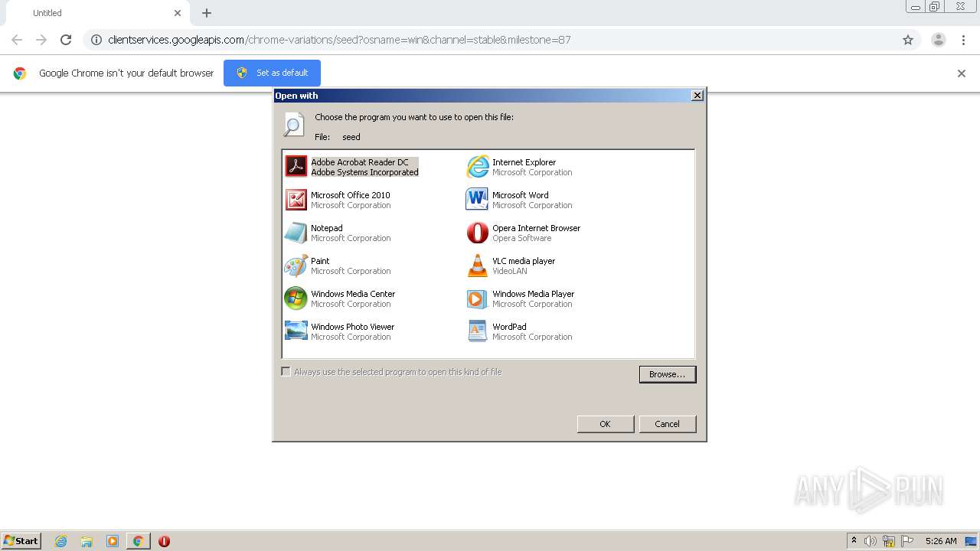Click the Chrome forward arrow
980x551 pixels.
41,40
